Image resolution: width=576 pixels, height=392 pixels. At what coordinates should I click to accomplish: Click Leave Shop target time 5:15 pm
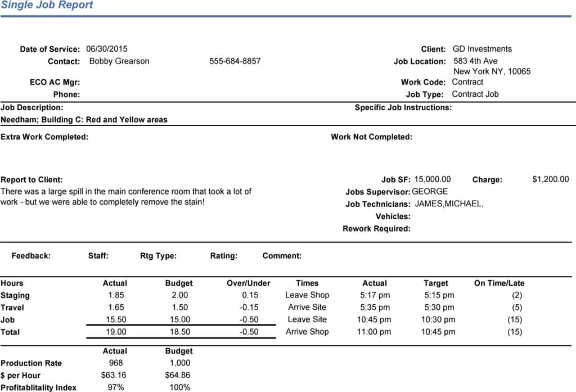click(439, 295)
